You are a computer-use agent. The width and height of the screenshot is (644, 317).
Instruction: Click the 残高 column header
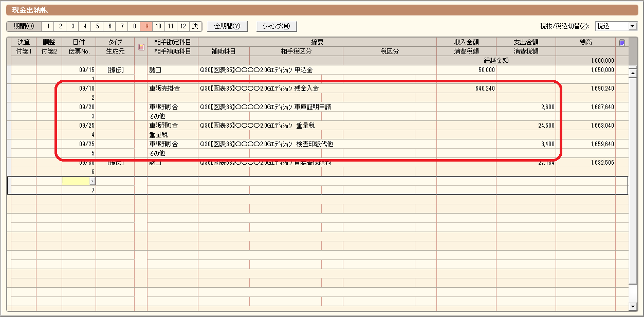(x=585, y=42)
